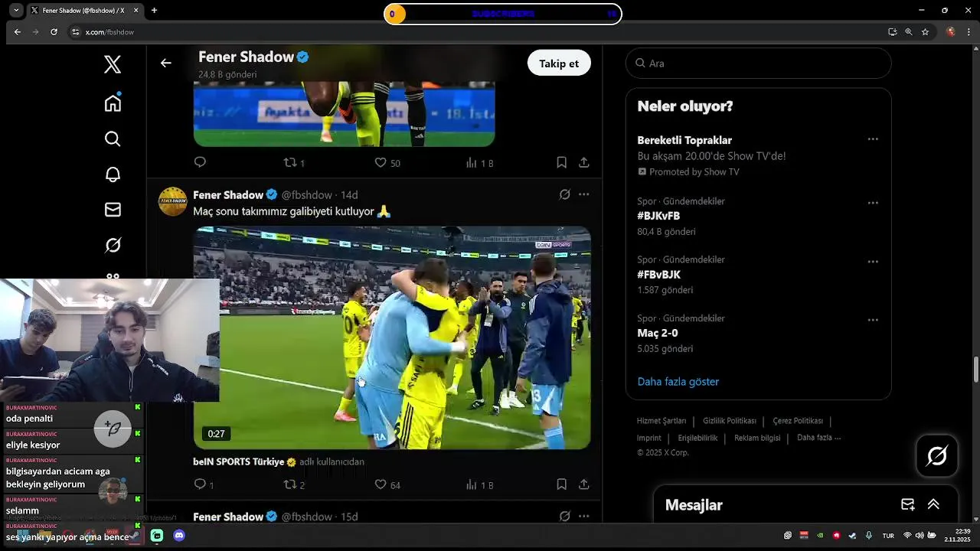Viewport: 980px width, 551px height.
Task: Go back with the profile back arrow
Action: tap(165, 63)
